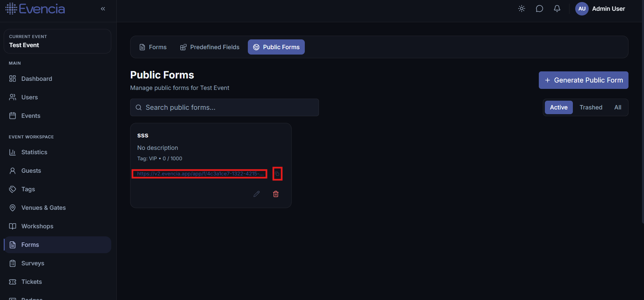Switch to the Predefined Fields tab
The width and height of the screenshot is (644, 300).
tap(210, 47)
